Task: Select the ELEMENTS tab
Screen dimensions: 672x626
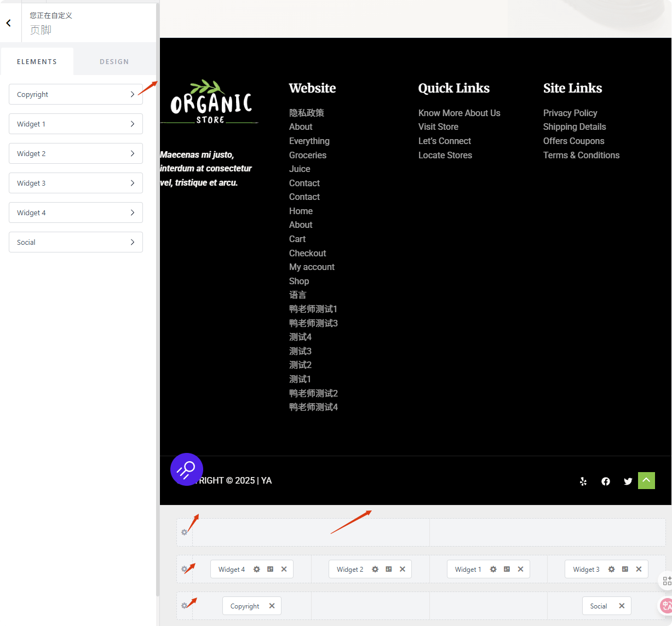Action: pyautogui.click(x=37, y=62)
